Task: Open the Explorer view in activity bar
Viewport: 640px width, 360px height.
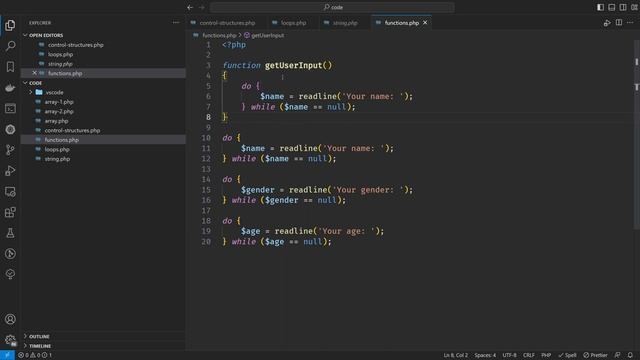Action: [x=10, y=25]
